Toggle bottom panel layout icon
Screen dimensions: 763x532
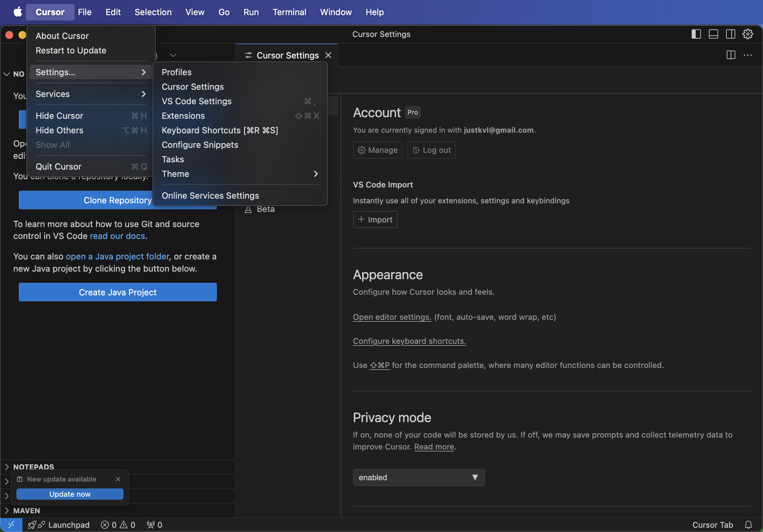click(x=713, y=34)
